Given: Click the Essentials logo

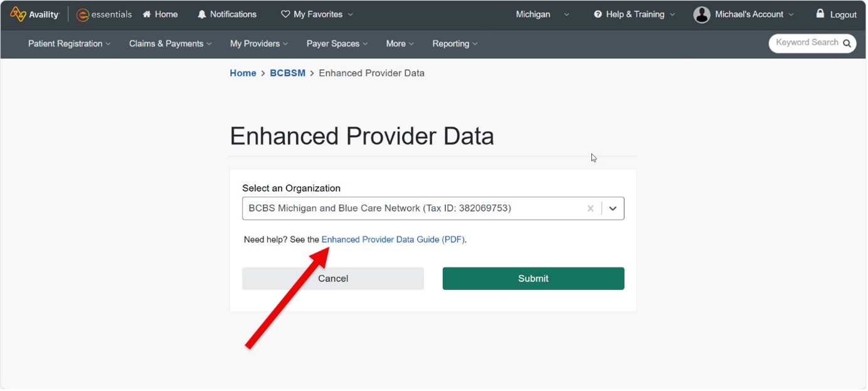Looking at the screenshot, I should (x=104, y=14).
